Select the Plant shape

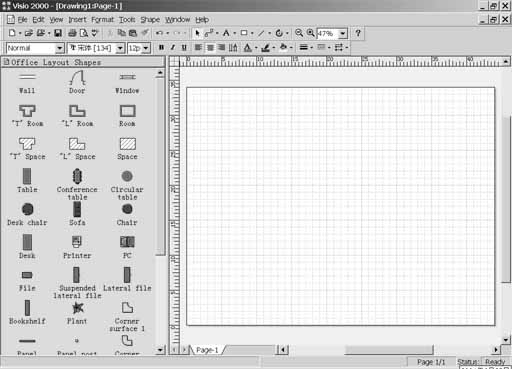(77, 313)
